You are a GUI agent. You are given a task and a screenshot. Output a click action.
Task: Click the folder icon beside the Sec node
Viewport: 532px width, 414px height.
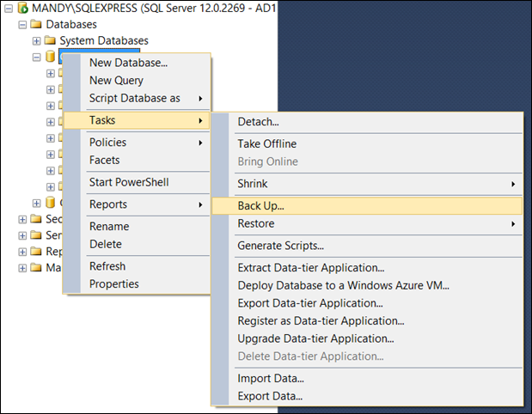35,219
